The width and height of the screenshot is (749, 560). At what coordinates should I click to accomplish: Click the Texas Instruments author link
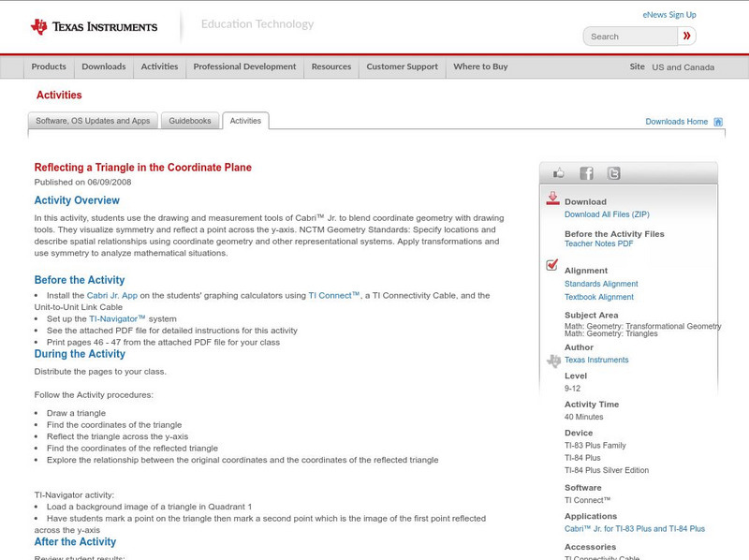pyautogui.click(x=596, y=360)
